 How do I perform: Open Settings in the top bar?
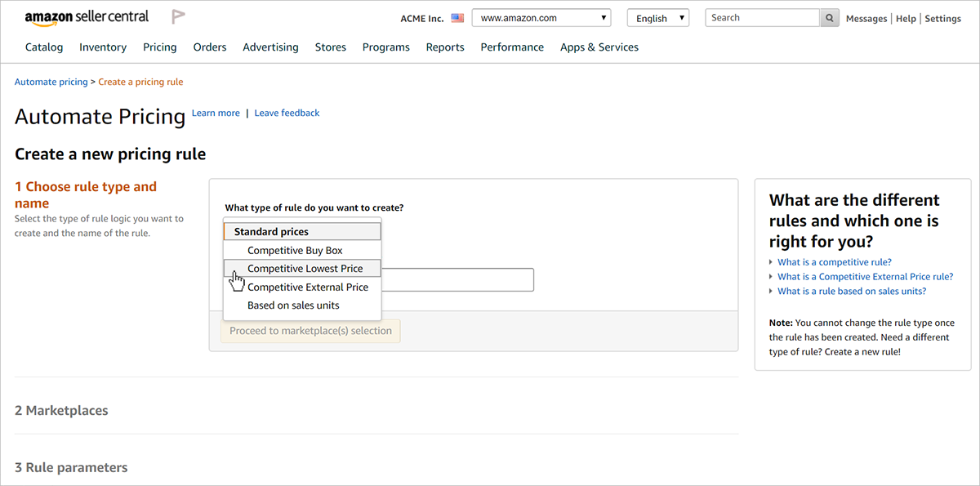click(x=942, y=17)
